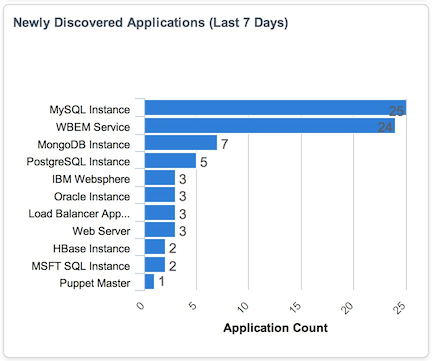Click the IBM Websphere bar
The height and width of the screenshot is (361, 432).
pyautogui.click(x=160, y=178)
